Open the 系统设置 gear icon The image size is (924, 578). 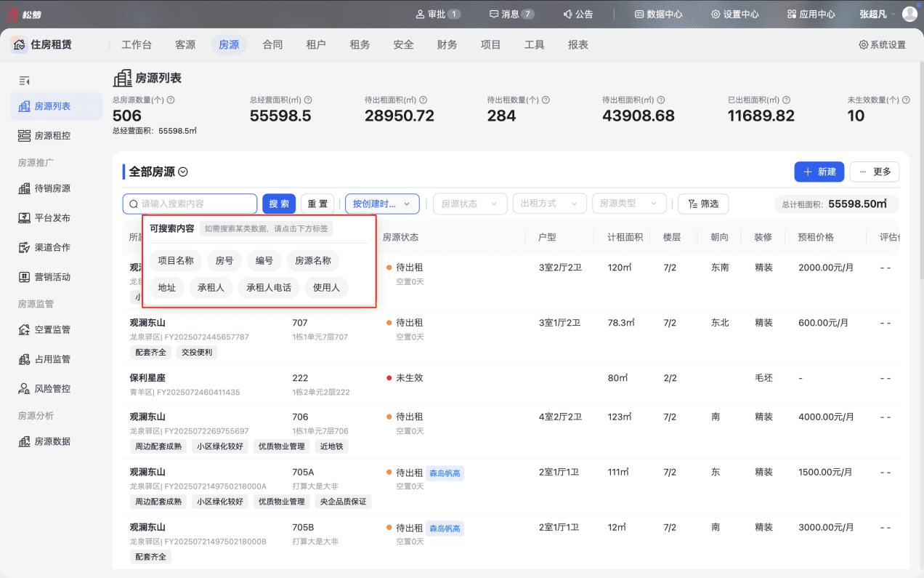pos(863,45)
